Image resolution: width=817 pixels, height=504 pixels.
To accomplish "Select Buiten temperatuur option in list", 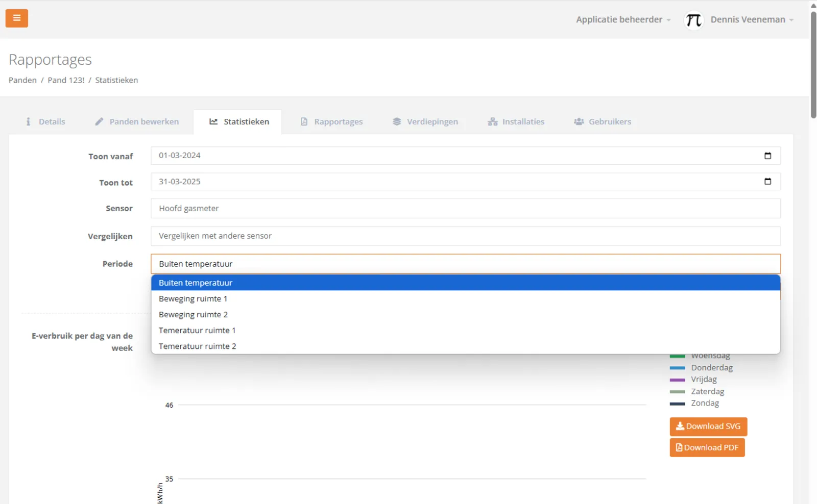I will [465, 283].
